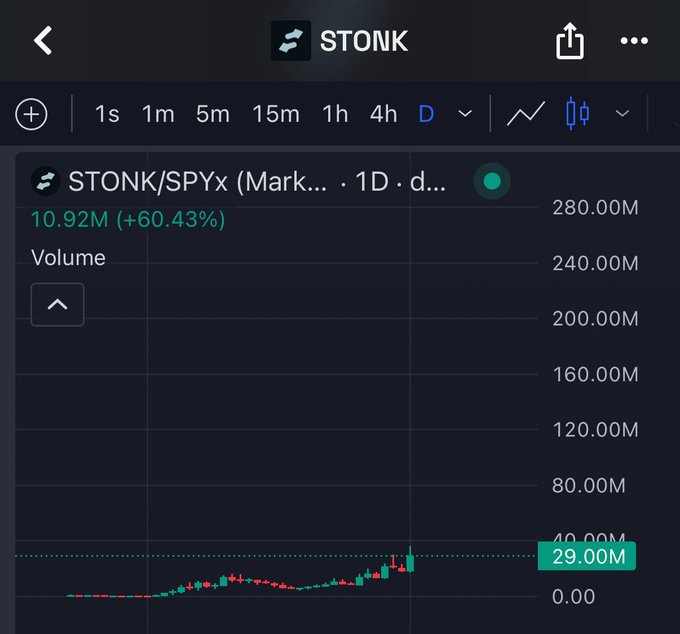Choose the 4h timeframe
The height and width of the screenshot is (634, 680).
383,114
